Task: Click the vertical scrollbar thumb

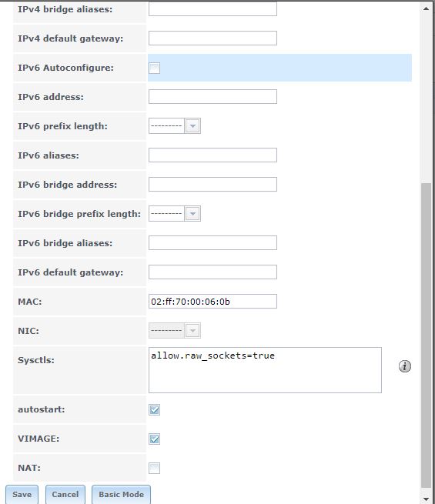Action: point(426,335)
